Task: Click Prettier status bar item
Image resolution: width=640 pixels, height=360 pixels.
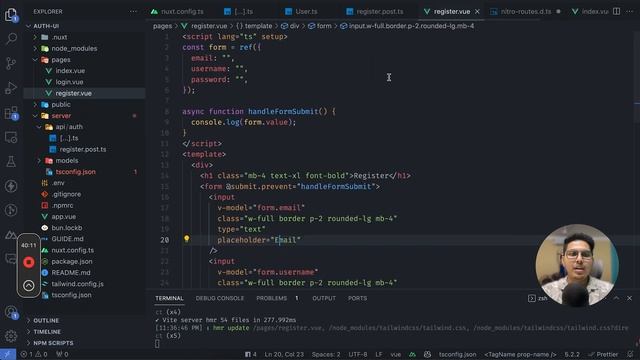Action: [604, 354]
